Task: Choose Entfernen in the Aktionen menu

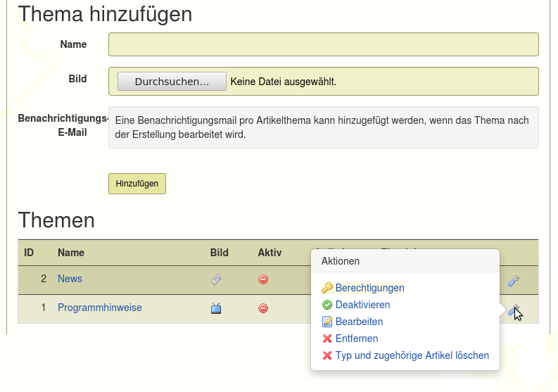Action: 357,339
